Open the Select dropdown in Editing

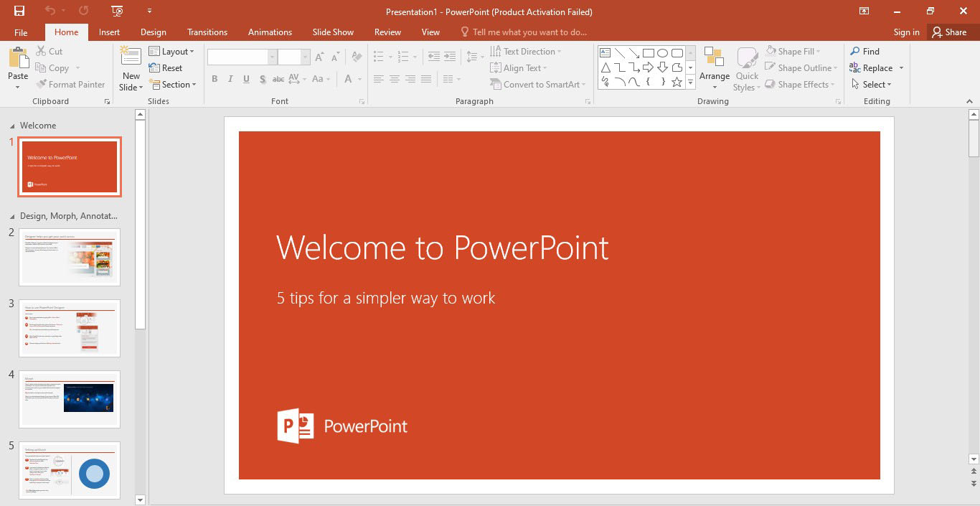871,85
